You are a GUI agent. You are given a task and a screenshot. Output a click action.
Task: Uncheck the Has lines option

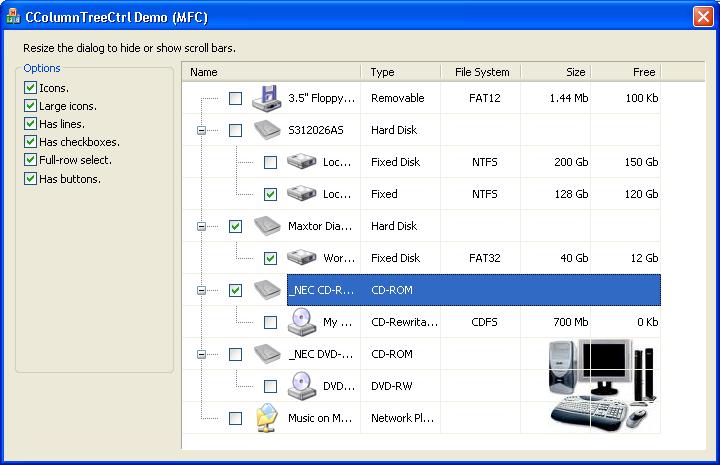(30, 124)
